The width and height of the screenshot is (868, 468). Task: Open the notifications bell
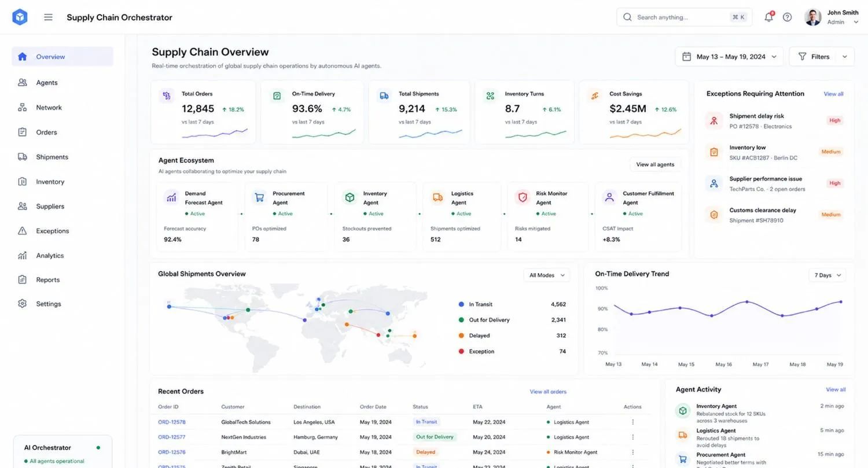point(768,17)
